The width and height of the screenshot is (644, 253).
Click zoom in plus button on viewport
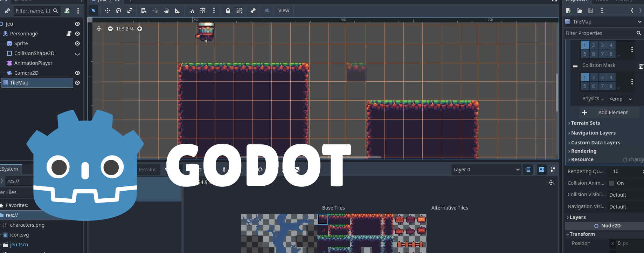coord(140,29)
